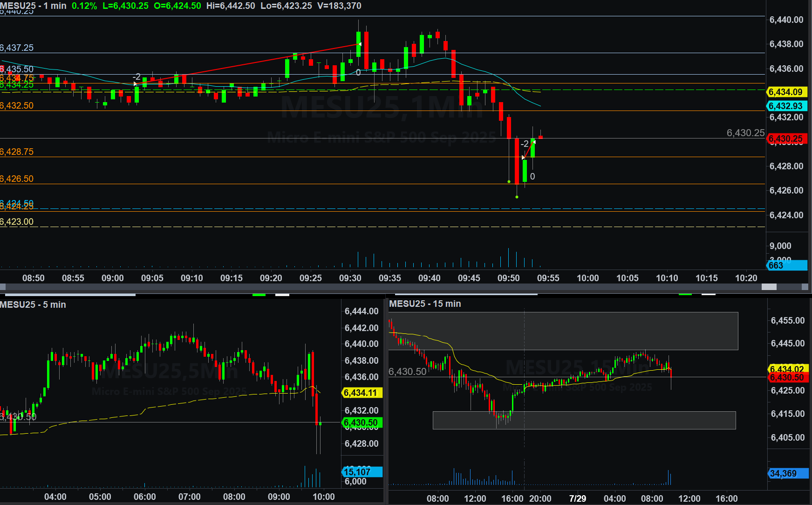Viewport: 812px width, 505px height.
Task: Select the "MESU25 - 5 min" chart title
Action: point(33,304)
